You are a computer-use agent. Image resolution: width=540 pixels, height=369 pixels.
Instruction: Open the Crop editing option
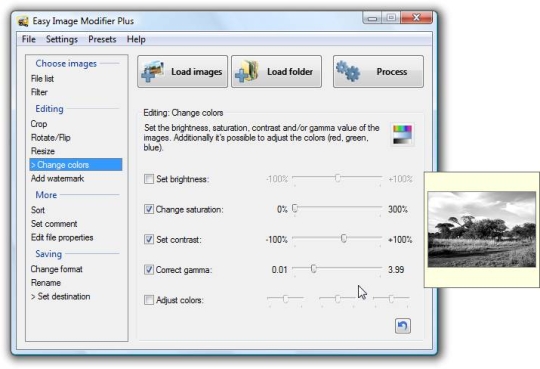39,124
